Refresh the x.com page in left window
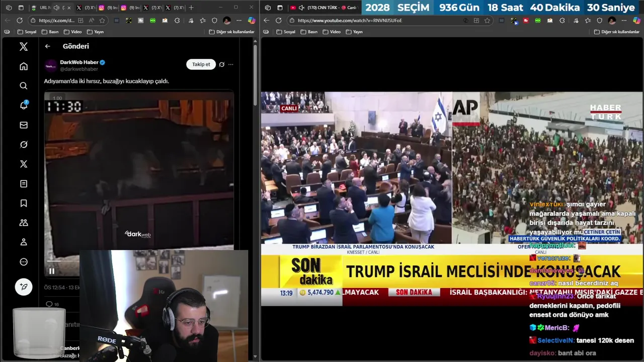 (x=20, y=21)
